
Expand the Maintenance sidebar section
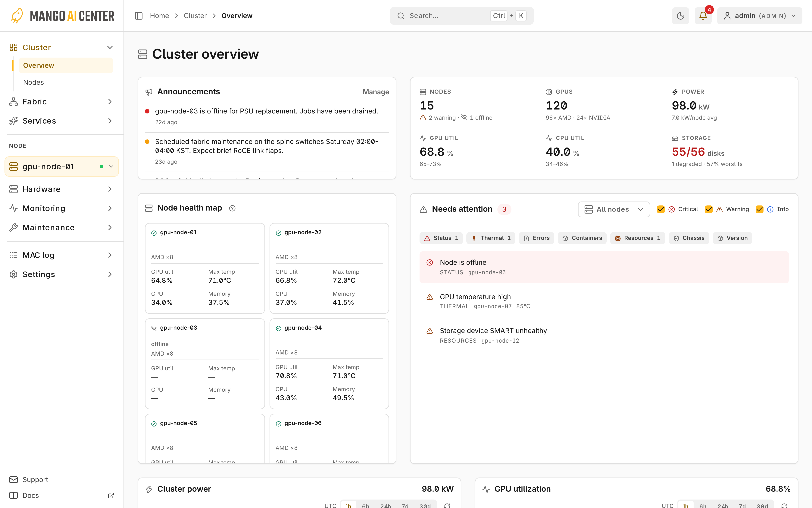pos(62,227)
